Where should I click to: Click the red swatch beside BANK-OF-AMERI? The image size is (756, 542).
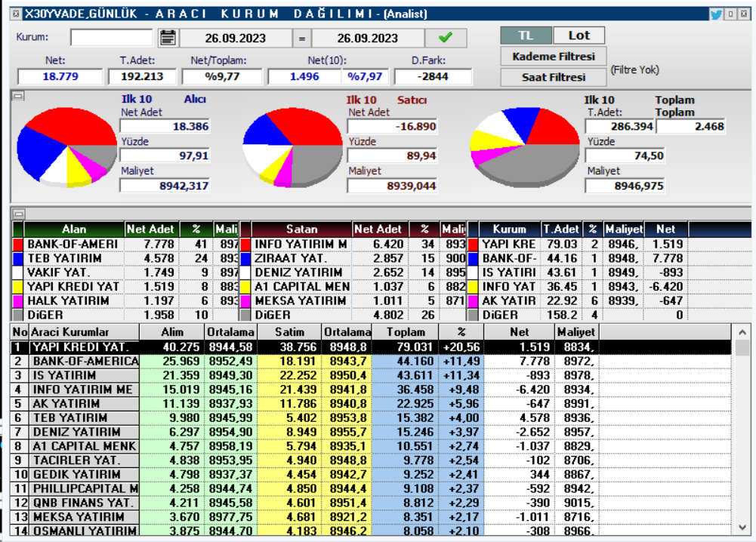coord(18,245)
